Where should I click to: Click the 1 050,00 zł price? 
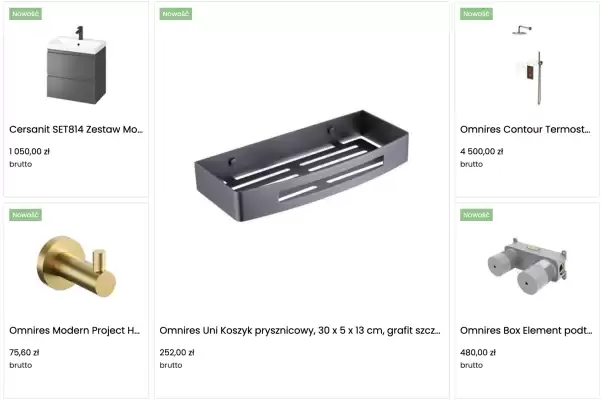click(29, 151)
